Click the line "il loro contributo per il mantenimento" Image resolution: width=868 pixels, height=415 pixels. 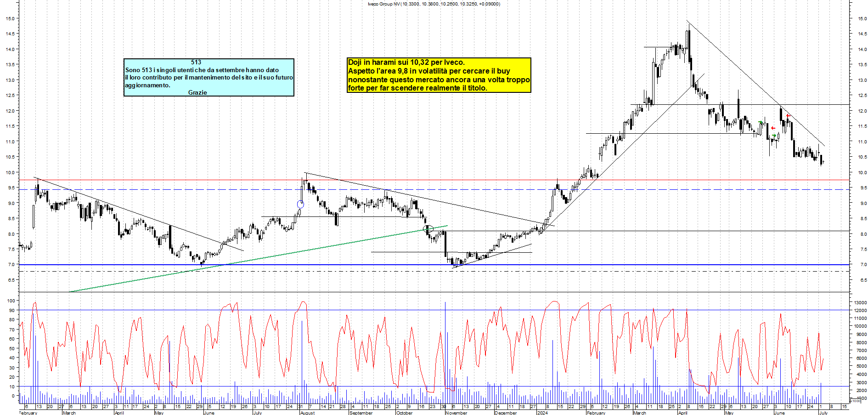click(209, 77)
